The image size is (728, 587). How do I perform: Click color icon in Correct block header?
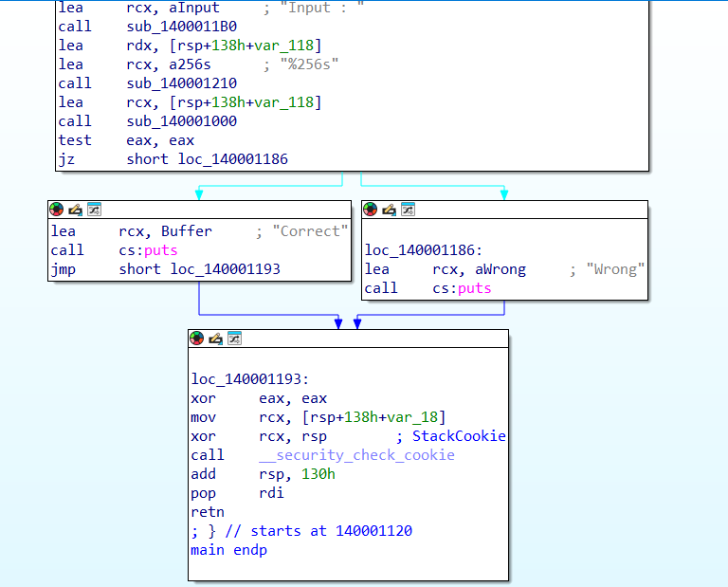[x=57, y=210]
